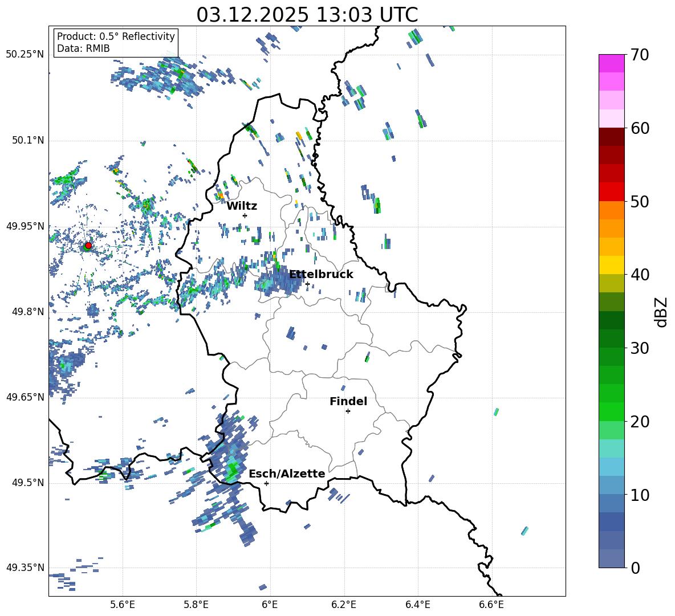Click the 'Data: RMIB' text
The width and height of the screenshot is (675, 616).
[x=83, y=48]
